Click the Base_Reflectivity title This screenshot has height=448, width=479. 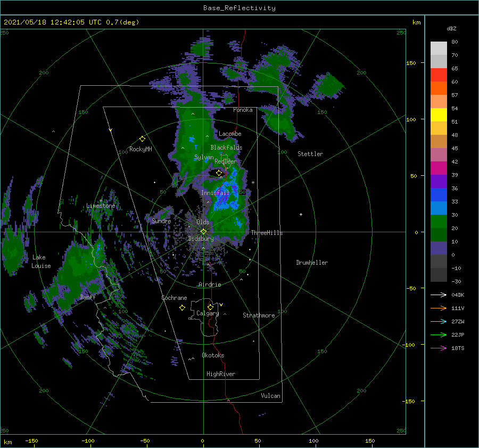[239, 8]
